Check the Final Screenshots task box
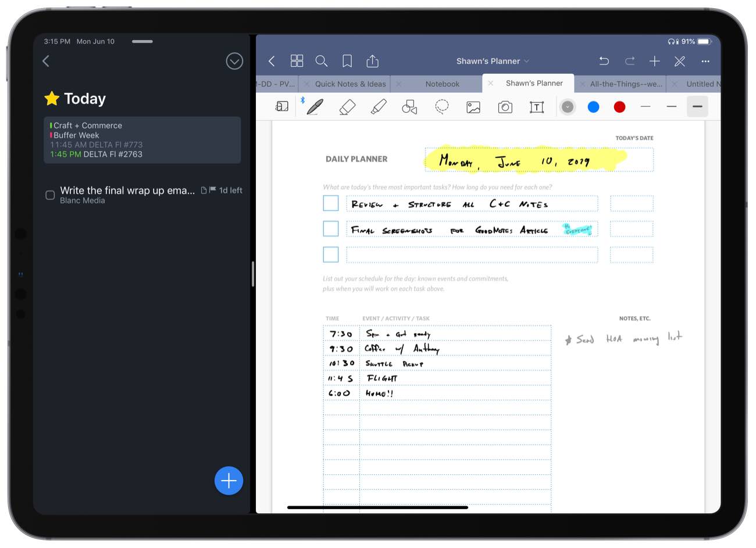 click(330, 228)
